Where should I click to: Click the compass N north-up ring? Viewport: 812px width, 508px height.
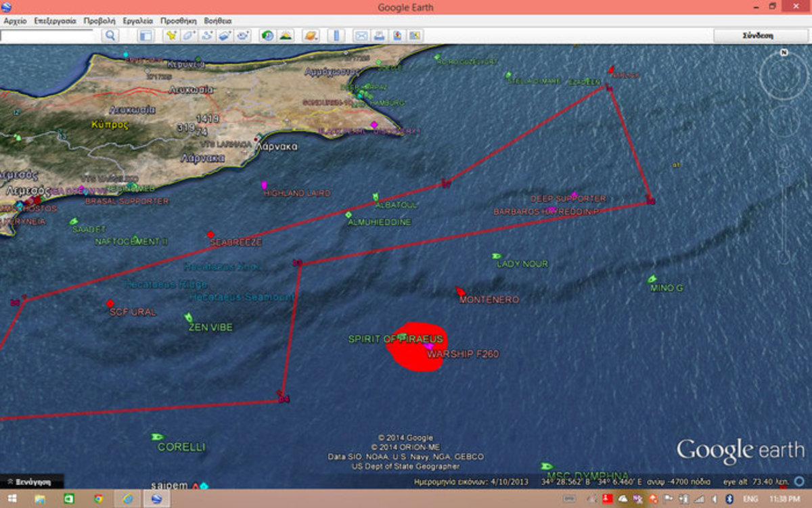coord(784,52)
